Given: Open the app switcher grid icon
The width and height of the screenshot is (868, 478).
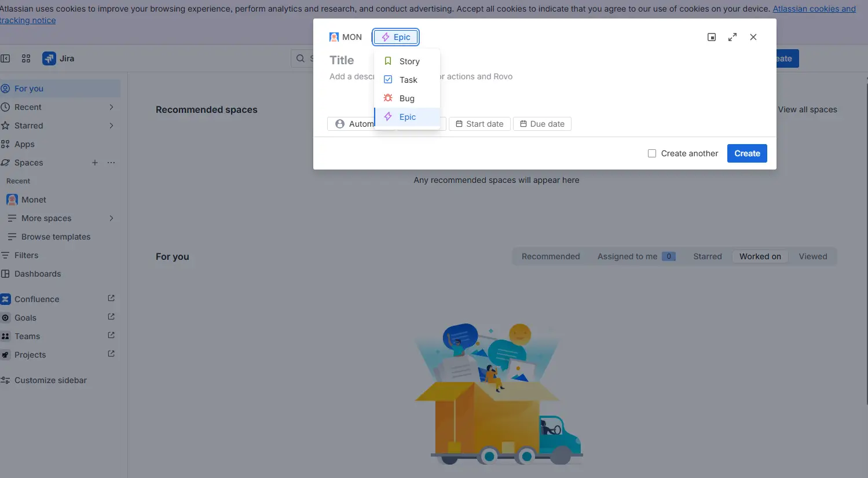Looking at the screenshot, I should pyautogui.click(x=26, y=58).
